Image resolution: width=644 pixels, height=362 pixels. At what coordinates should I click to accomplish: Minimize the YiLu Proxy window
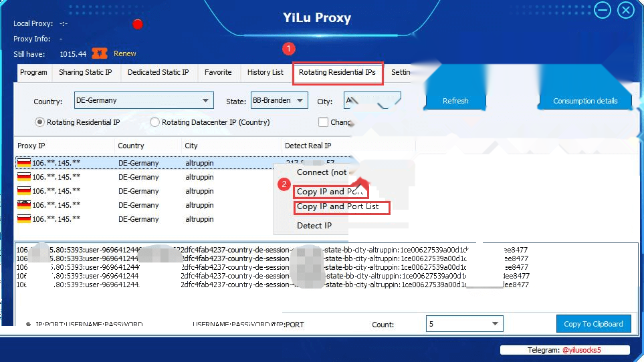pyautogui.click(x=602, y=10)
